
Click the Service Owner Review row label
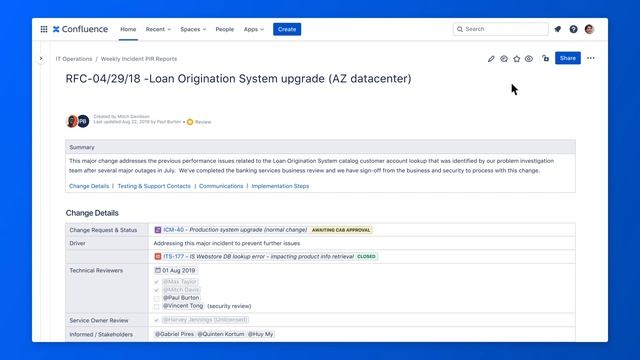click(99, 320)
